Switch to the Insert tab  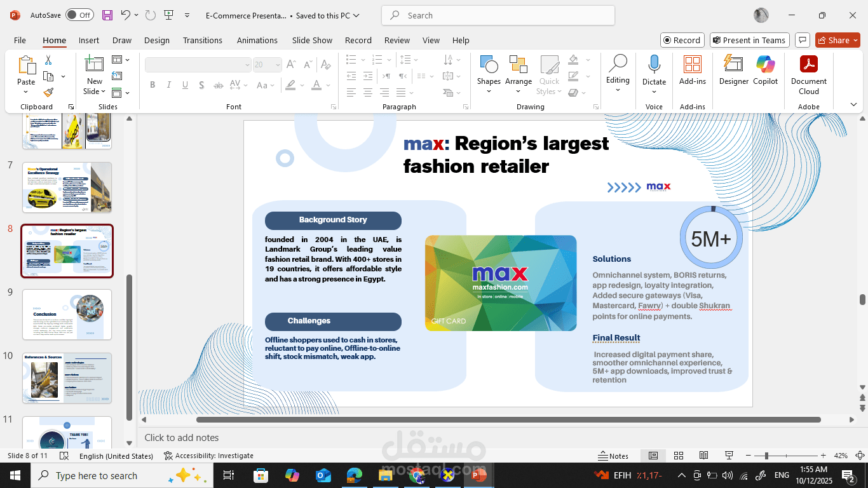click(x=89, y=40)
